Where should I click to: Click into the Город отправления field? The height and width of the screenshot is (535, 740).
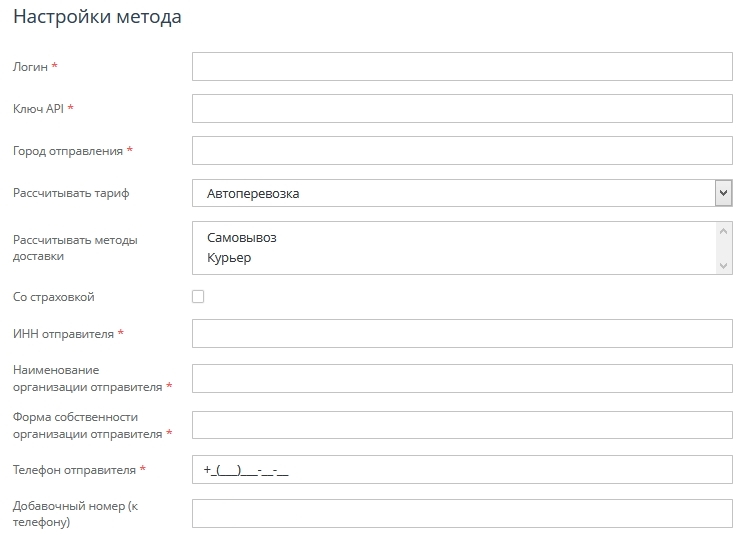click(x=462, y=150)
